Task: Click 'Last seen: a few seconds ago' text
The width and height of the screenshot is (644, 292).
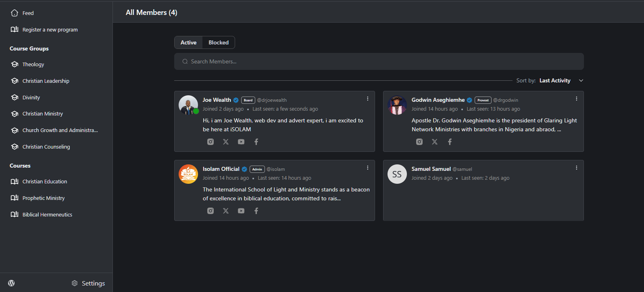Action: (x=285, y=109)
